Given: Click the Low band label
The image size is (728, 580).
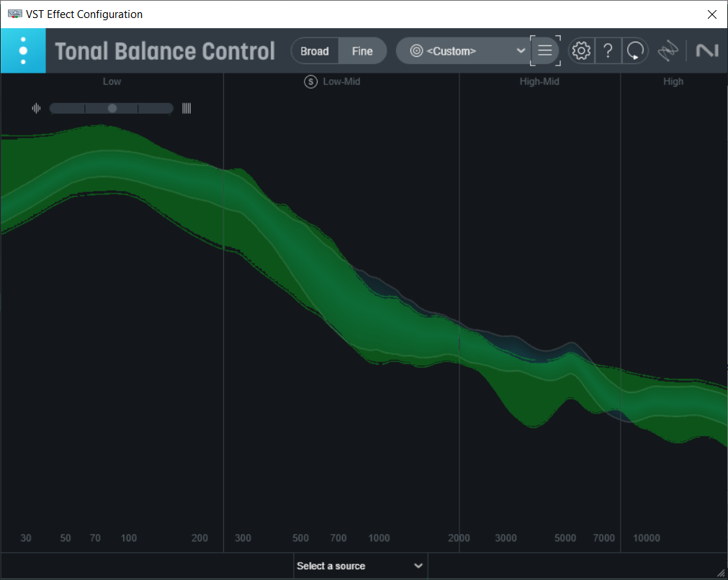Looking at the screenshot, I should pyautogui.click(x=112, y=81).
